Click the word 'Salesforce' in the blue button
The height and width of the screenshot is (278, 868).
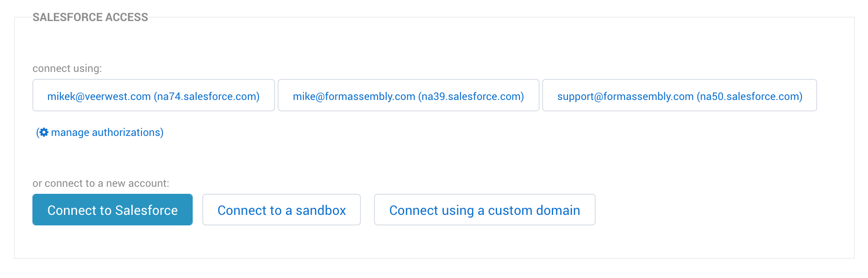(146, 210)
